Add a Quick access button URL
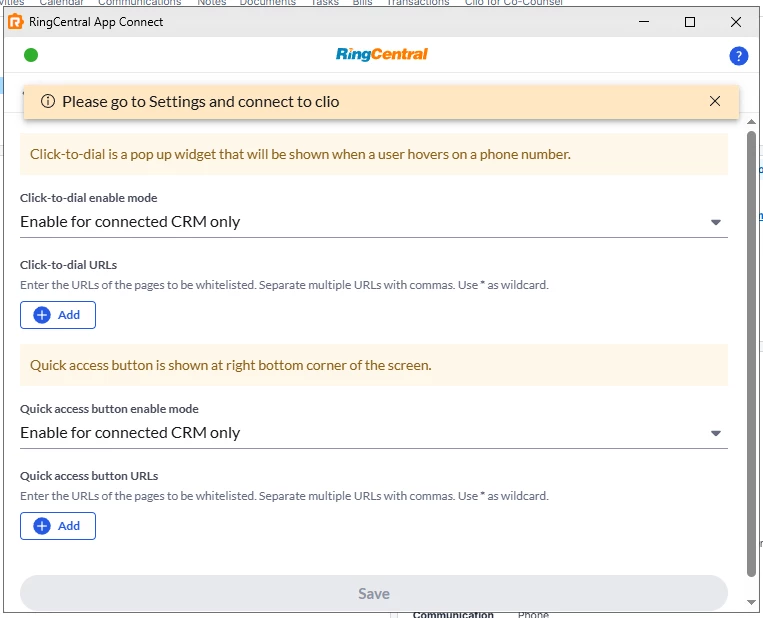Image resolution: width=763 pixels, height=618 pixels. pos(58,526)
